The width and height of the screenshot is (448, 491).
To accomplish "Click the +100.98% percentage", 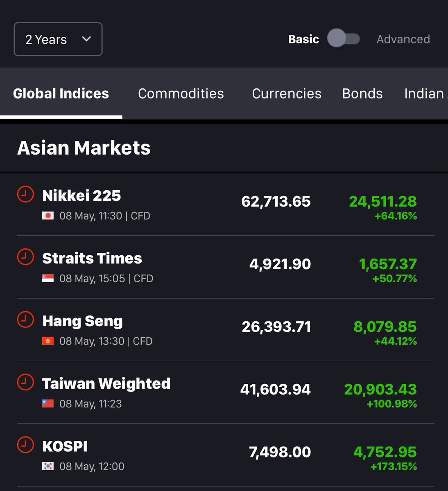I will (392, 403).
